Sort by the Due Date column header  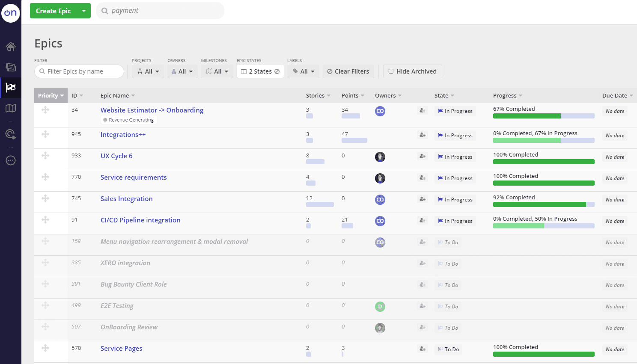pos(617,95)
